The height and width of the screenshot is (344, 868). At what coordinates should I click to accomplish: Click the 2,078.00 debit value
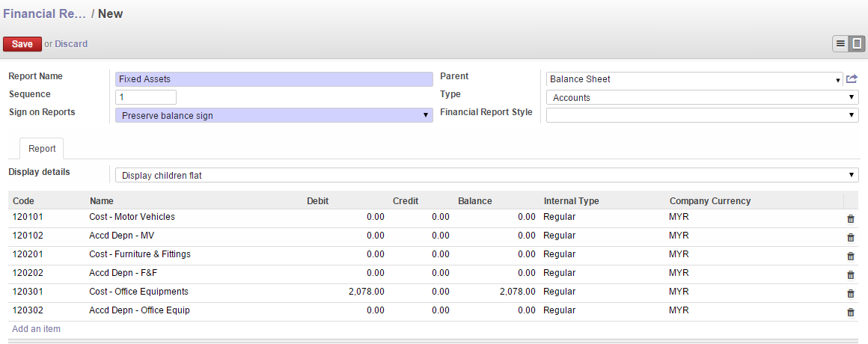(367, 292)
